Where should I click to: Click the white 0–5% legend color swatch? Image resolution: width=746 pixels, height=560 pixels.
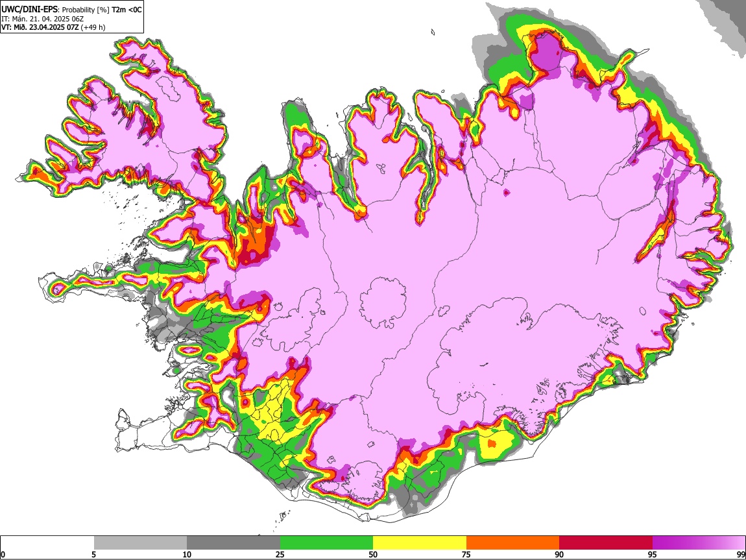pos(47,543)
